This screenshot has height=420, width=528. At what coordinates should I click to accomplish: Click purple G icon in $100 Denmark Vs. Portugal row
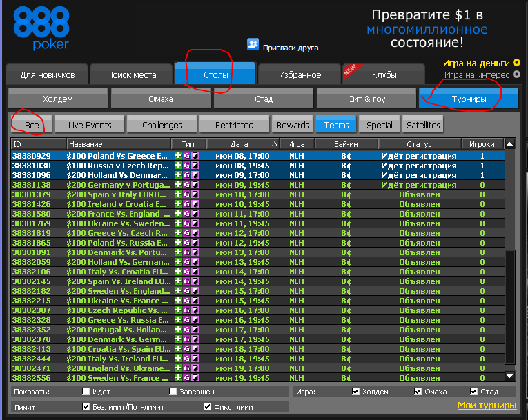point(186,252)
